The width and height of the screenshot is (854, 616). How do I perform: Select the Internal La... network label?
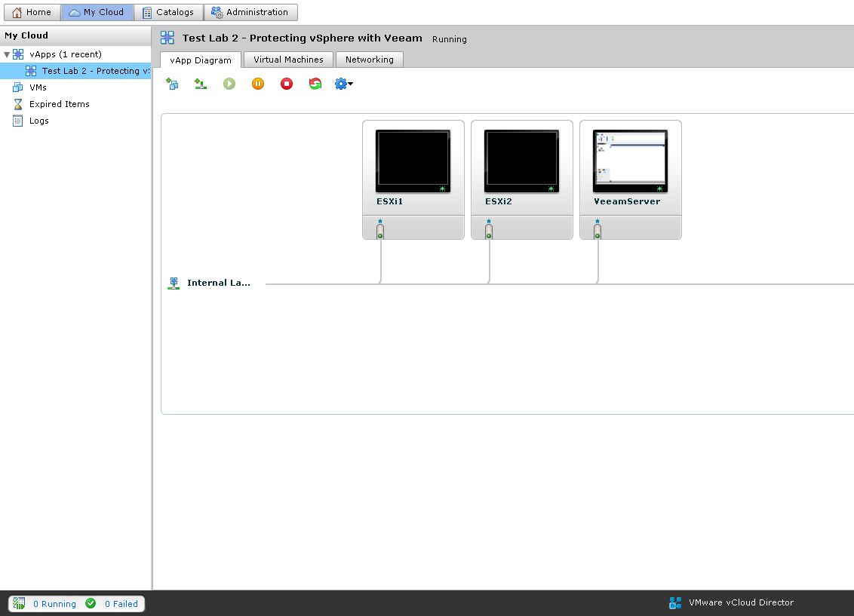coord(218,283)
